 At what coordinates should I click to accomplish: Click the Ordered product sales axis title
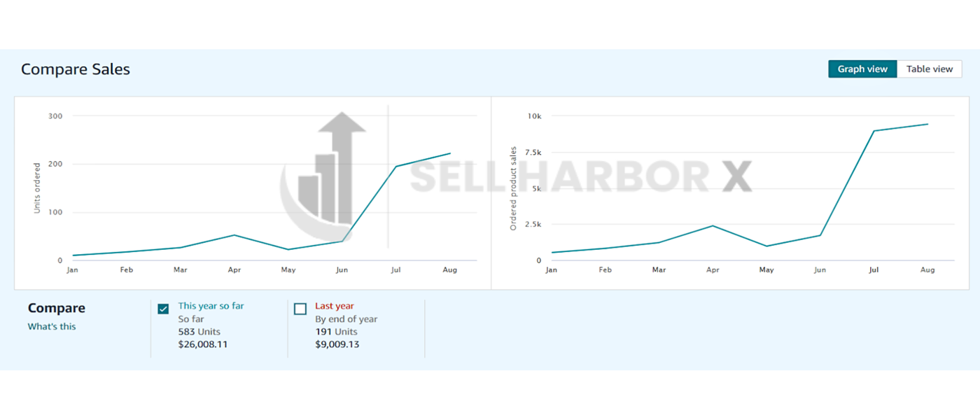(x=513, y=188)
